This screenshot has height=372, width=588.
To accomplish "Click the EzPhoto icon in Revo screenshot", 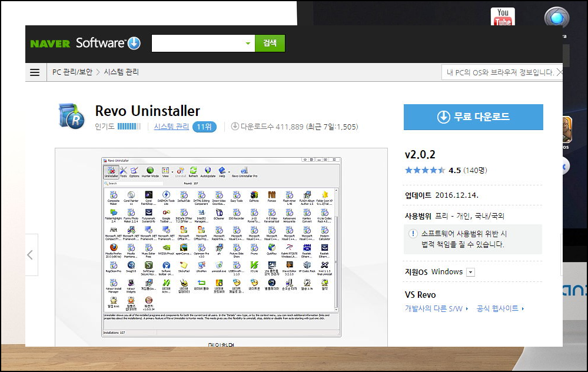I will click(x=254, y=197).
